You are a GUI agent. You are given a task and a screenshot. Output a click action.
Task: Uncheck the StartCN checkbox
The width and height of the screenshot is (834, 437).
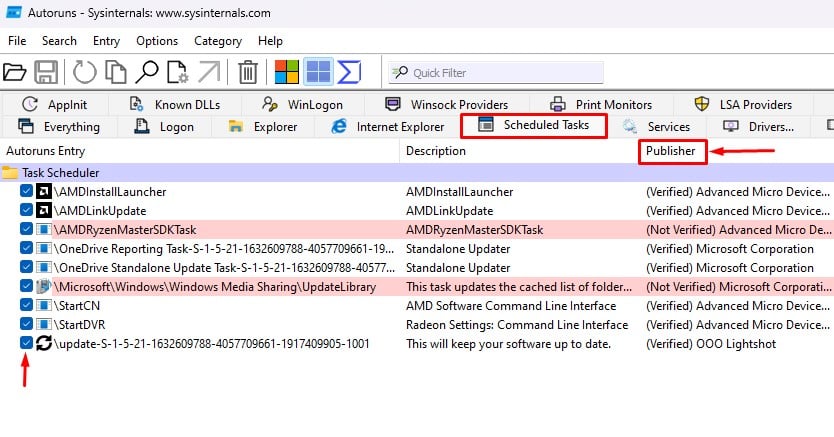[26, 305]
